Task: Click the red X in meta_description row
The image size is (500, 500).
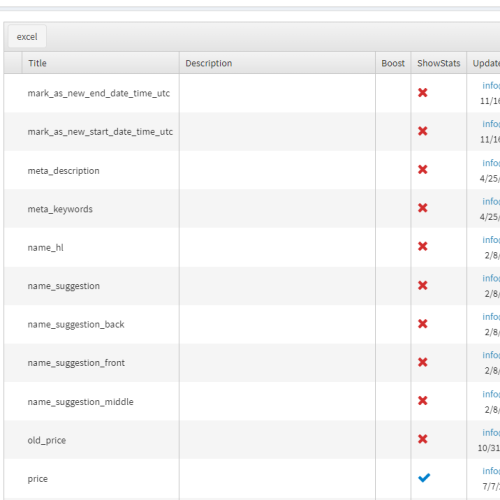Action: coord(423,170)
